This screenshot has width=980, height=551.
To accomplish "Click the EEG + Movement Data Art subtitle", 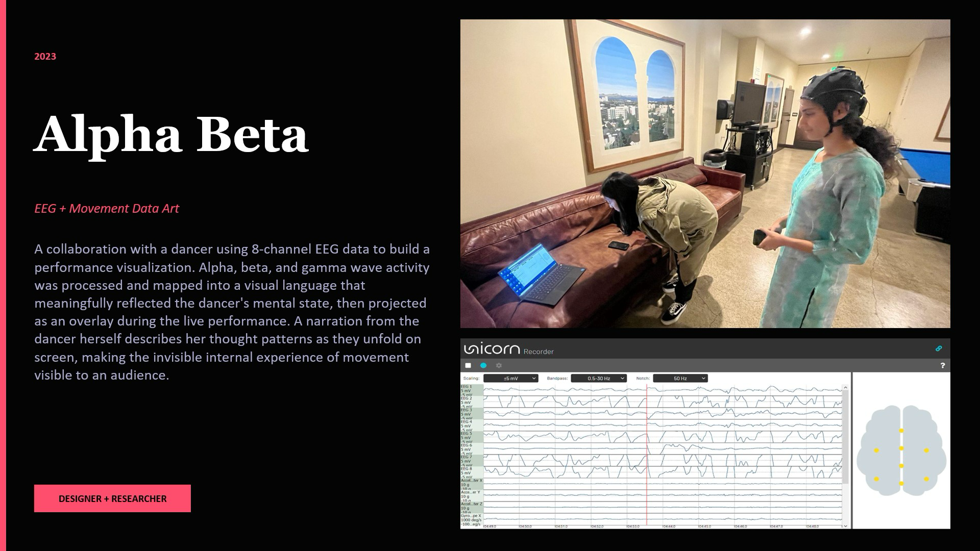I will [107, 208].
